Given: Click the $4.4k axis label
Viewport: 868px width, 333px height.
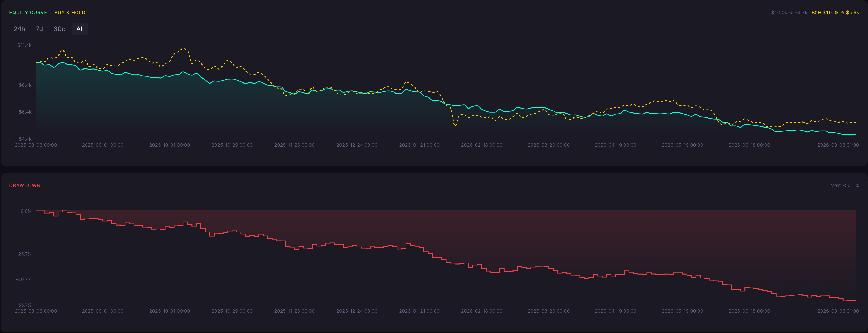Looking at the screenshot, I should coord(25,139).
